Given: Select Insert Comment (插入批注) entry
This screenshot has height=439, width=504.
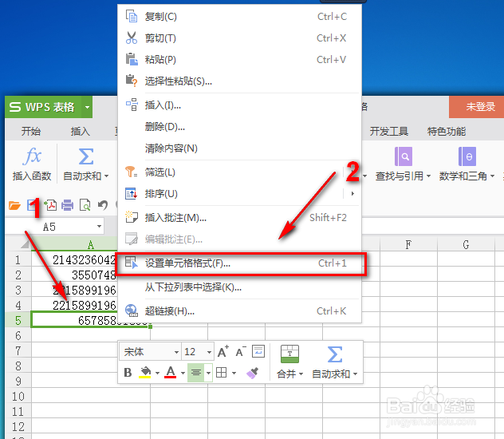Looking at the screenshot, I should [x=239, y=218].
